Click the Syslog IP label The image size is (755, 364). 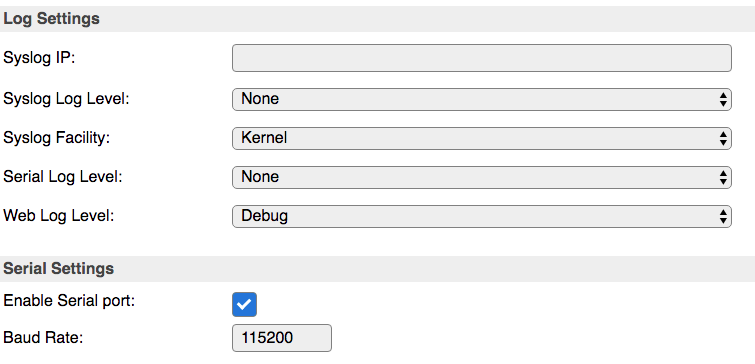pyautogui.click(x=39, y=59)
